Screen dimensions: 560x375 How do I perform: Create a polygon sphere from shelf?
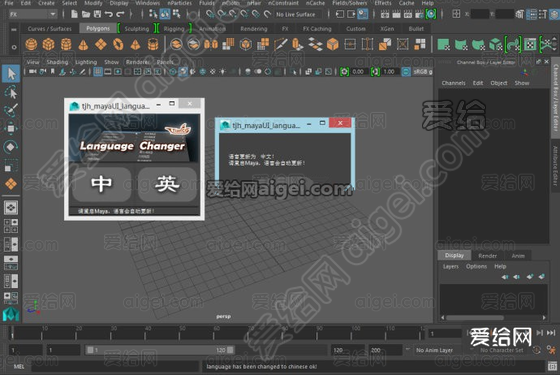[x=31, y=45]
